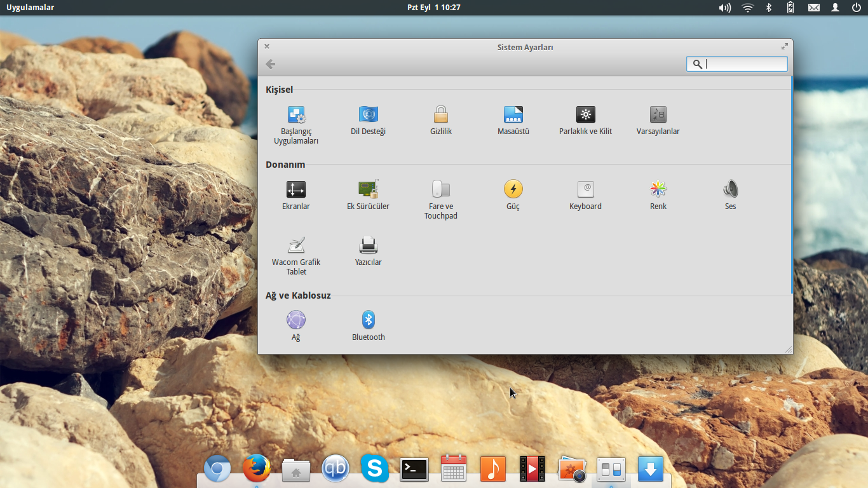868x488 pixels.
Task: Open Ses sound settings
Action: coord(731,196)
